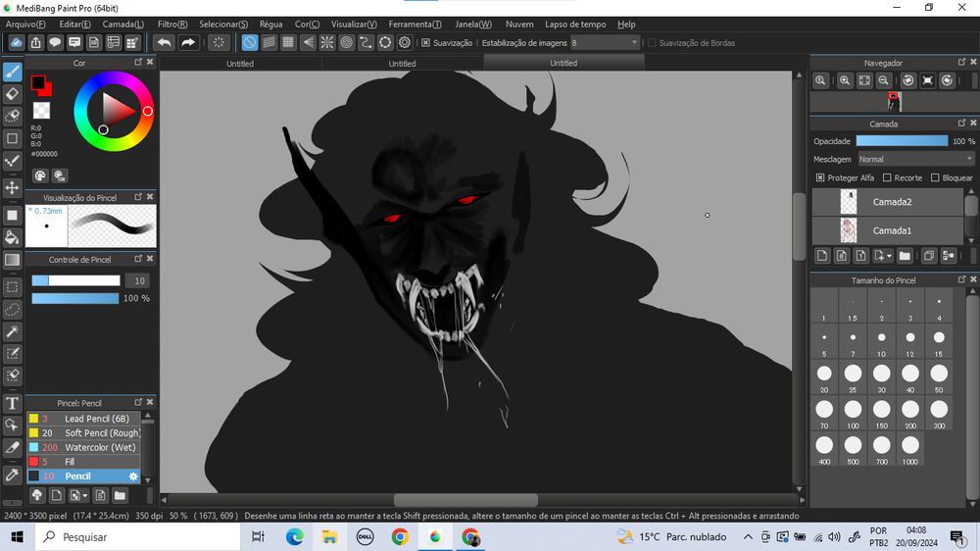Screen dimensions: 980x551
Task: Expand the Estabilização de imagens dropdown
Action: click(x=635, y=43)
